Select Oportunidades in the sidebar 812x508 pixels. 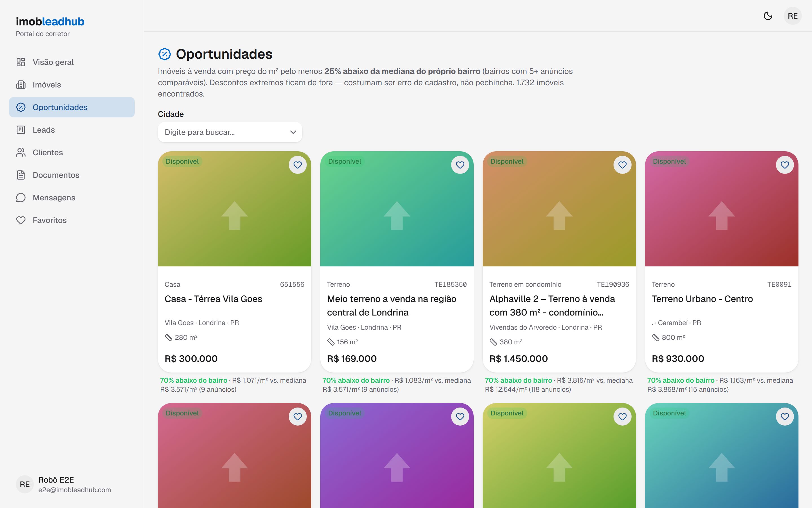pyautogui.click(x=72, y=107)
